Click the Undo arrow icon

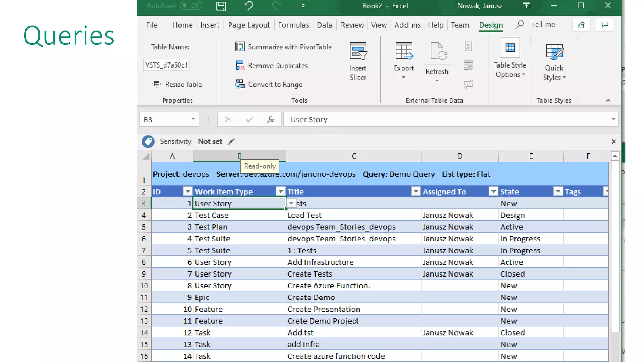pyautogui.click(x=248, y=6)
